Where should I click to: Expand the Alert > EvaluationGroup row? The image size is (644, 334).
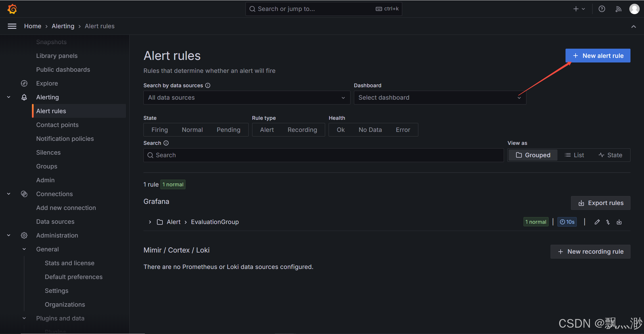(x=150, y=222)
